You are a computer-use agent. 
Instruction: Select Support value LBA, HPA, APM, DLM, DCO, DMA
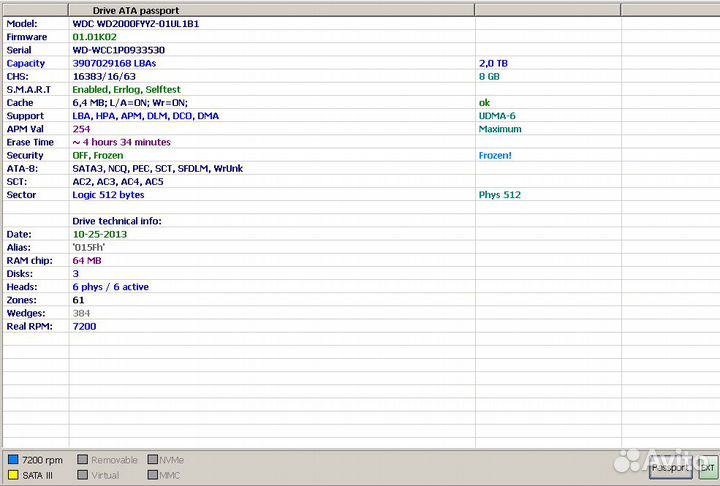point(146,116)
